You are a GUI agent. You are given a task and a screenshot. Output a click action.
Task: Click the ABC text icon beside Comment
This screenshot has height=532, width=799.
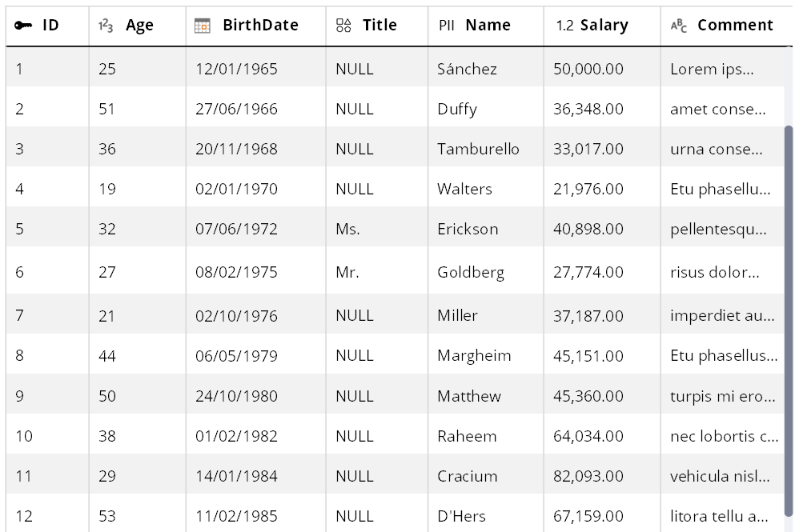[x=678, y=26]
